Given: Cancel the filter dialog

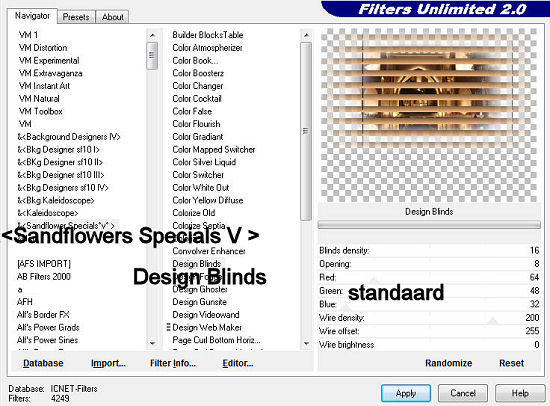Looking at the screenshot, I should 463,393.
